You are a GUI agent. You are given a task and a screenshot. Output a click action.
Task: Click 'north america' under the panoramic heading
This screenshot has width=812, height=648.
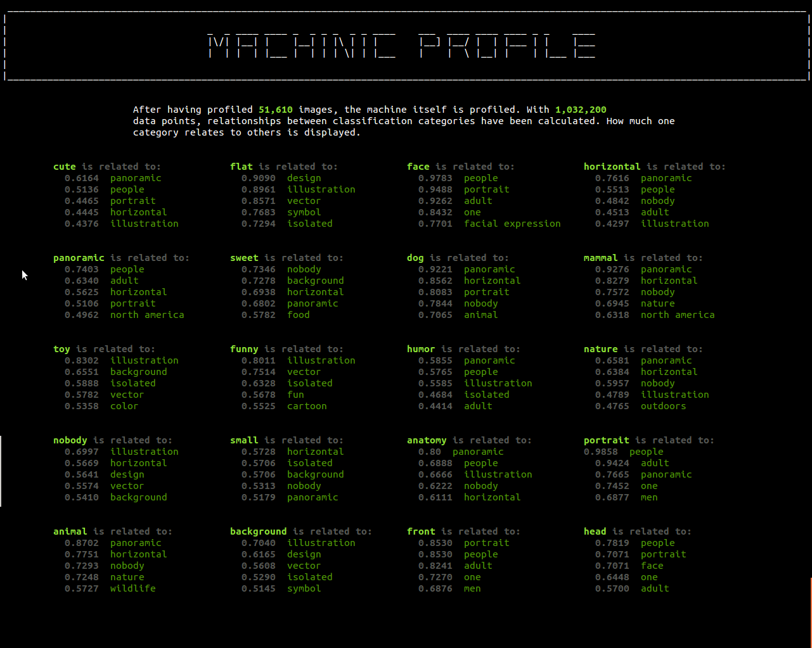click(147, 315)
